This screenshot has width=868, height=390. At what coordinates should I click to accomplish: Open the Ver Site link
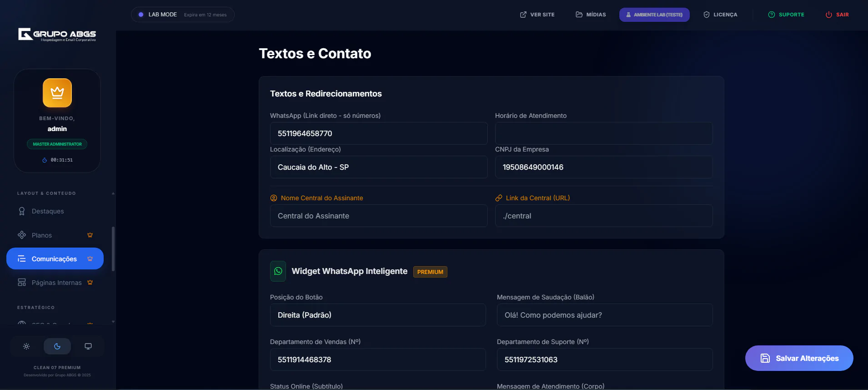(537, 15)
